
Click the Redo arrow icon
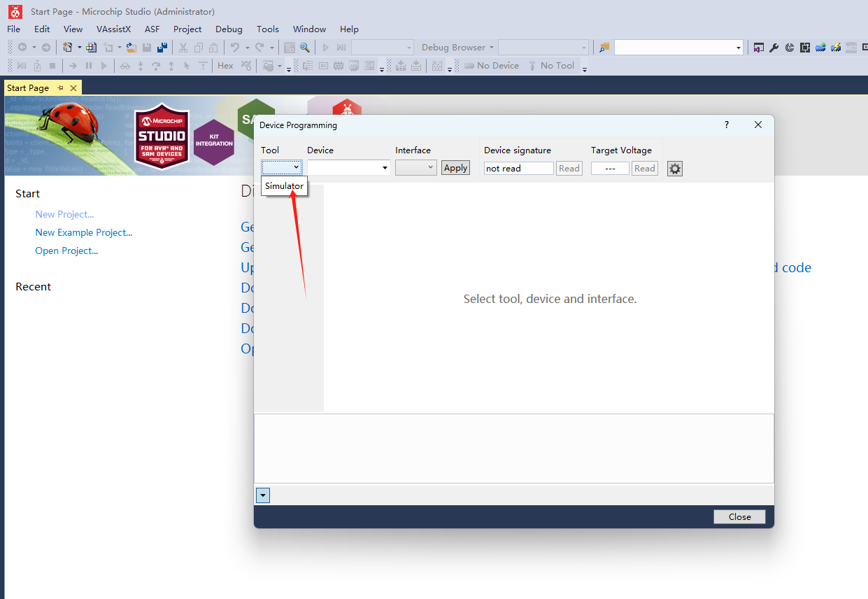click(259, 48)
